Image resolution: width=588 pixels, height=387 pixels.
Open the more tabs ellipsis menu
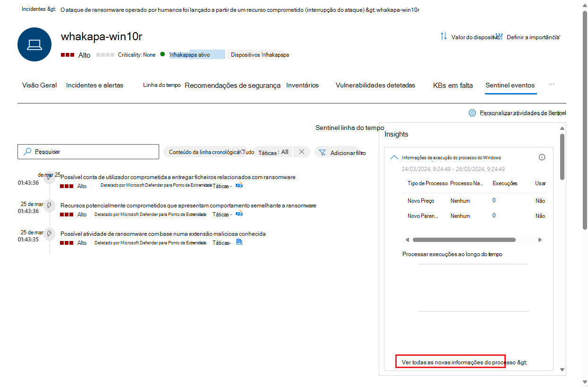pos(551,85)
